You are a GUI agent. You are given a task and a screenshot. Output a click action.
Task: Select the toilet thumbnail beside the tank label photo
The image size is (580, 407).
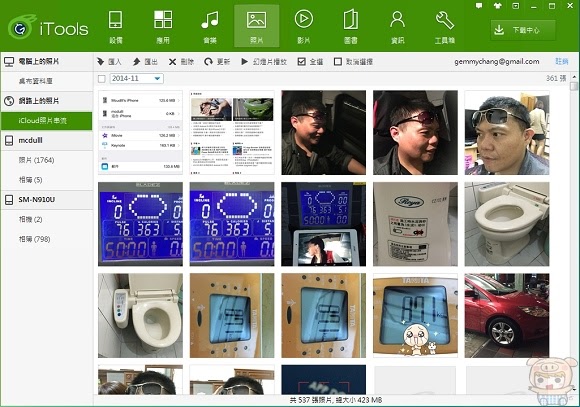(x=507, y=224)
